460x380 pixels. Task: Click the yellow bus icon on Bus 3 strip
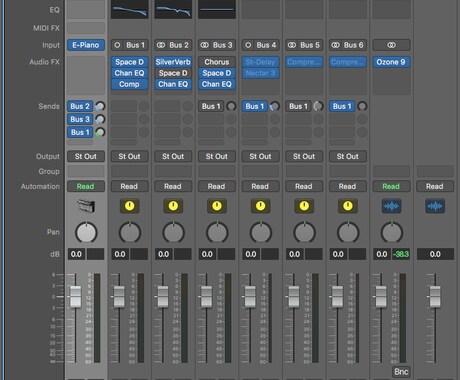point(217,206)
